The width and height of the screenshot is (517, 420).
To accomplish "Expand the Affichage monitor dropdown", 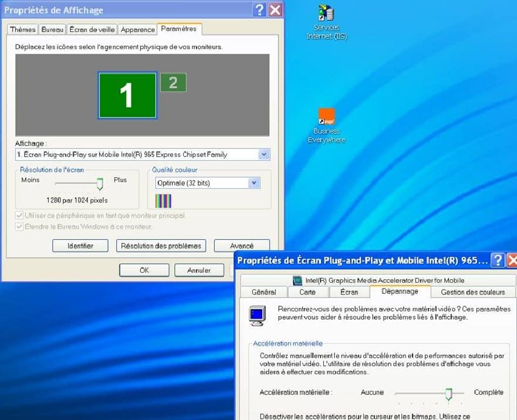I will (x=264, y=154).
